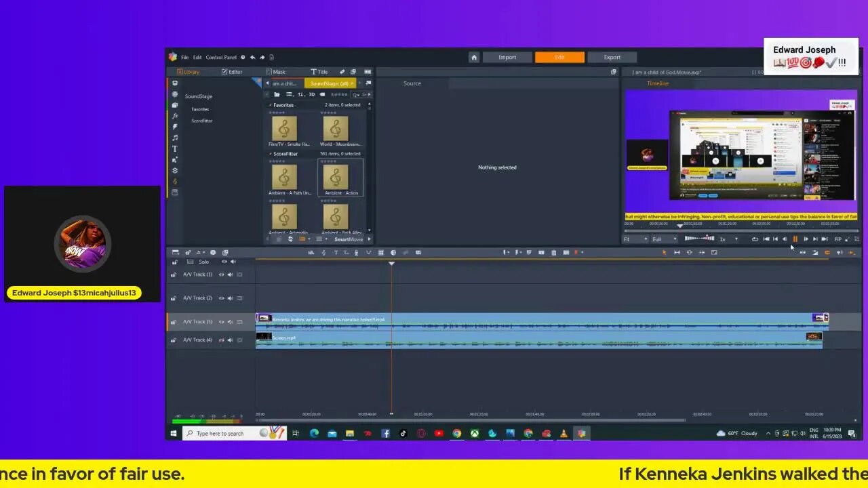Click the trash delete icon in timeline toolbar
The height and width of the screenshot is (488, 868).
(x=553, y=253)
